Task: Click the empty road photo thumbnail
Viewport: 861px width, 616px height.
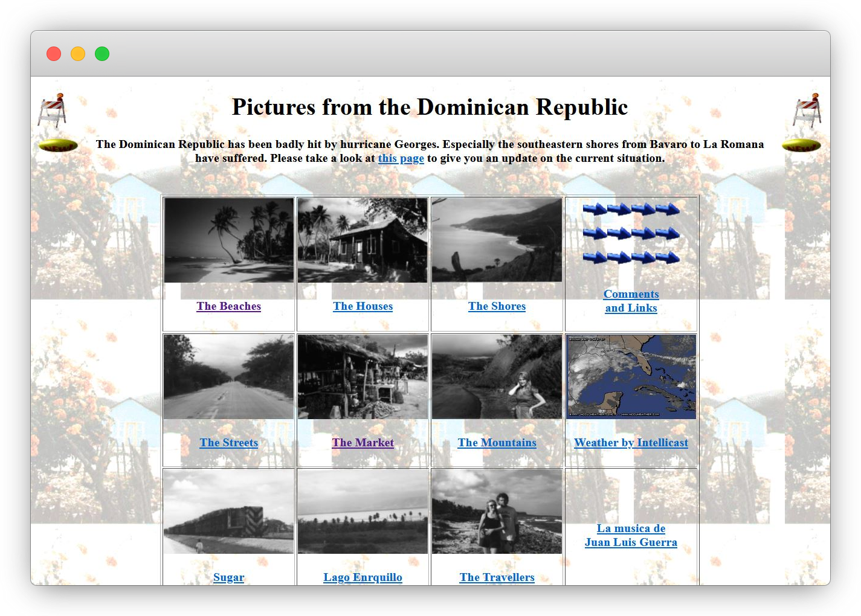Action: pyautogui.click(x=229, y=377)
